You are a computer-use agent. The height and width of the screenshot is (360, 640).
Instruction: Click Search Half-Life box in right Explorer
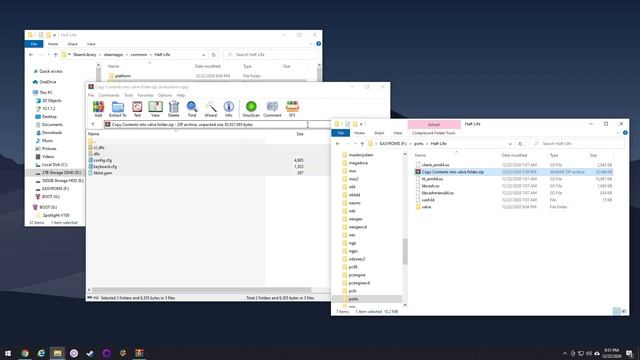pos(578,144)
